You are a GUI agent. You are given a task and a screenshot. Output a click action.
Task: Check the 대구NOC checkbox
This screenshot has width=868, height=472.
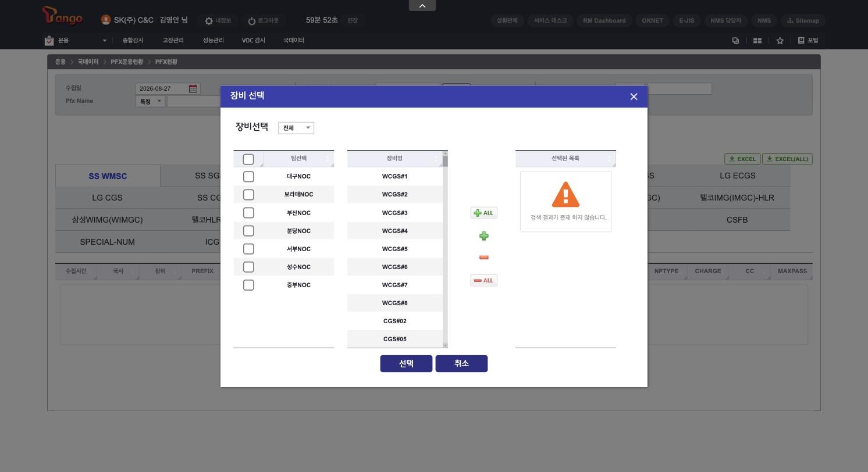[x=248, y=176]
